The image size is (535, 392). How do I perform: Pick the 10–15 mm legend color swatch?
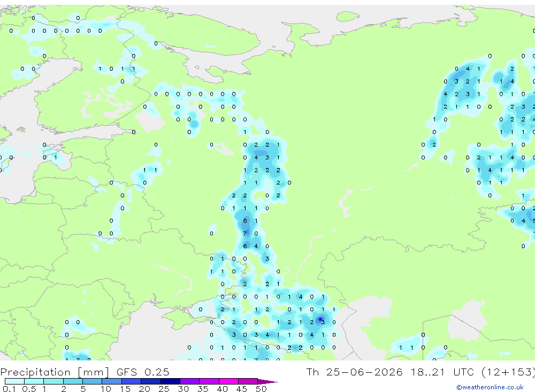[112, 381]
